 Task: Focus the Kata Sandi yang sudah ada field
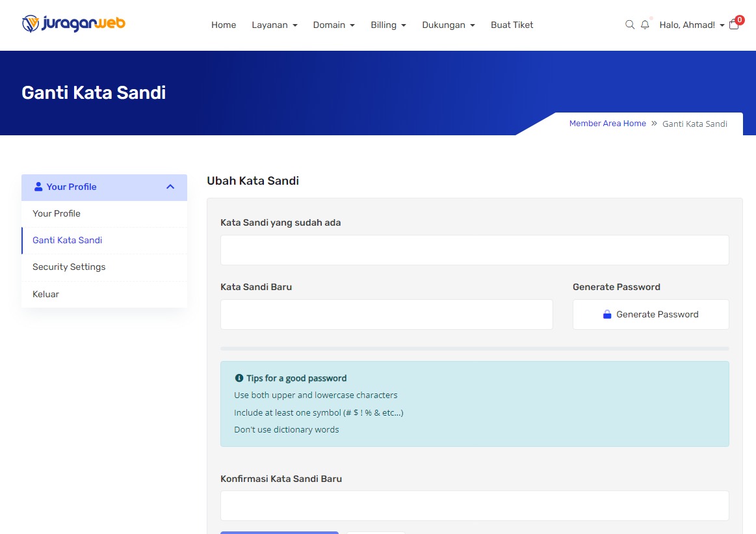[x=475, y=250]
